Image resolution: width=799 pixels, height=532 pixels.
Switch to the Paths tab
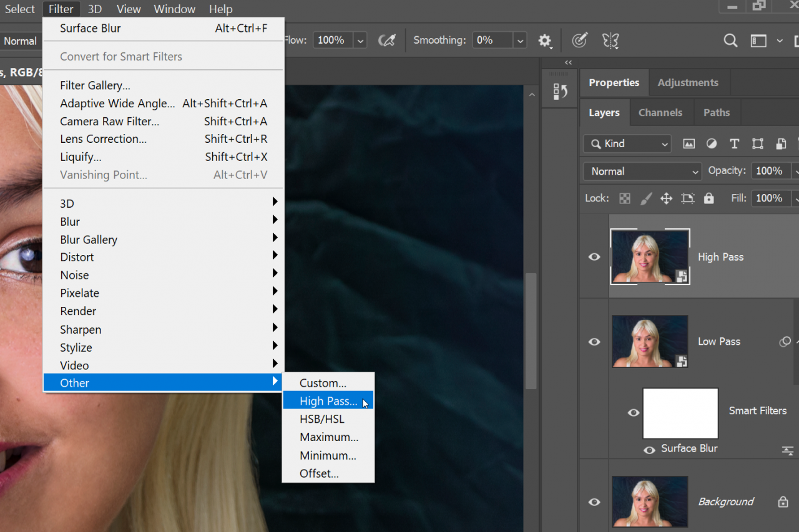tap(717, 113)
